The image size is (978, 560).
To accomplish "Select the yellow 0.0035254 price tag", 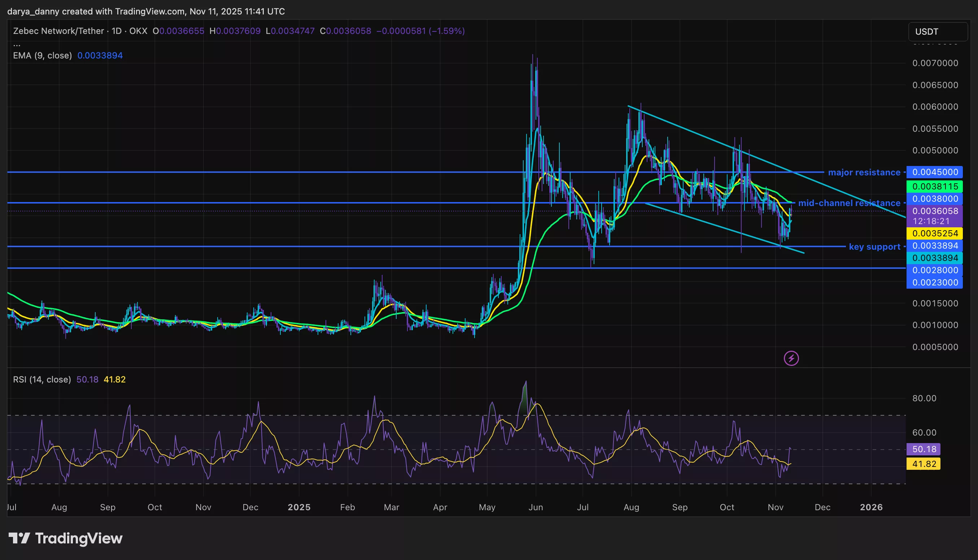I will click(x=935, y=233).
